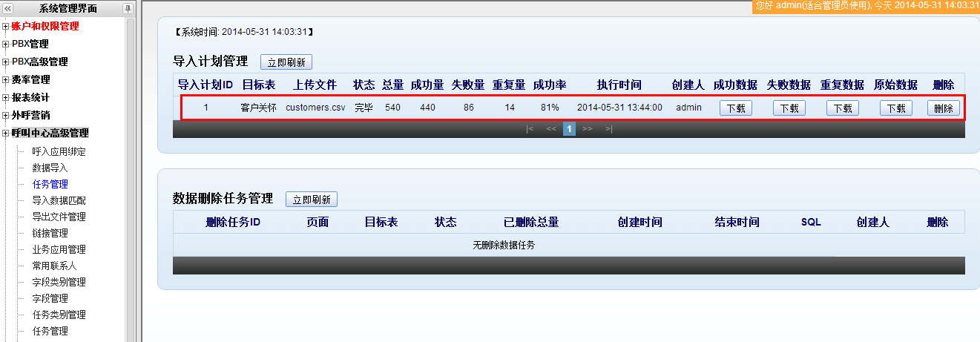Open 导入数据匹配 sidebar item
This screenshot has height=342, width=980.
(x=59, y=200)
